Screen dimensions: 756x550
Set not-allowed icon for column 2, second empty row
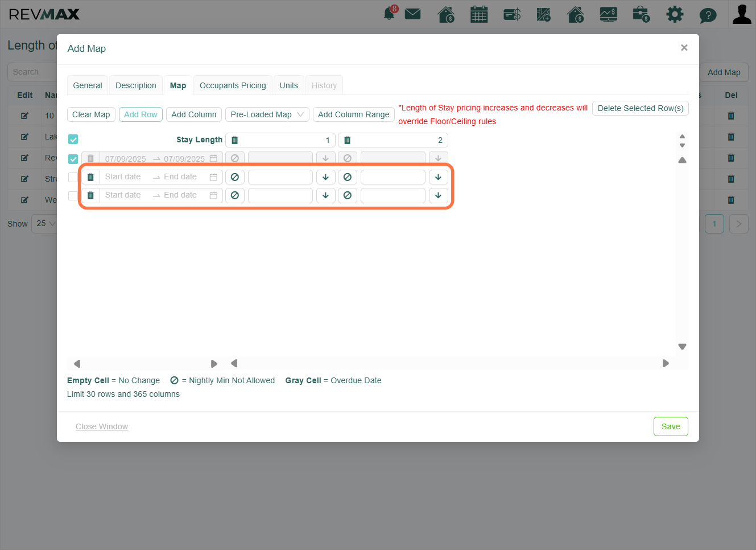348,195
